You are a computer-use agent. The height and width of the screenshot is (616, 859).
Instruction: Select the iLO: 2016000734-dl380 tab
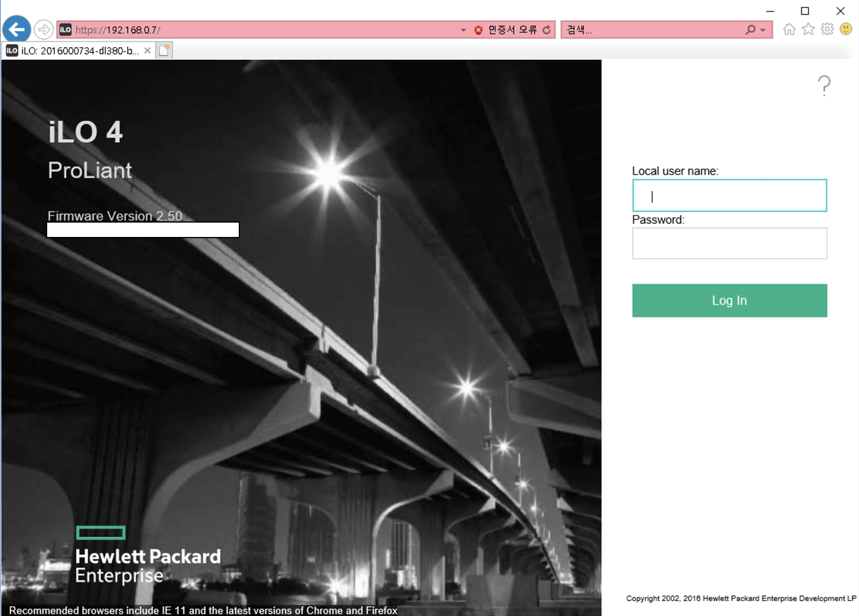79,51
